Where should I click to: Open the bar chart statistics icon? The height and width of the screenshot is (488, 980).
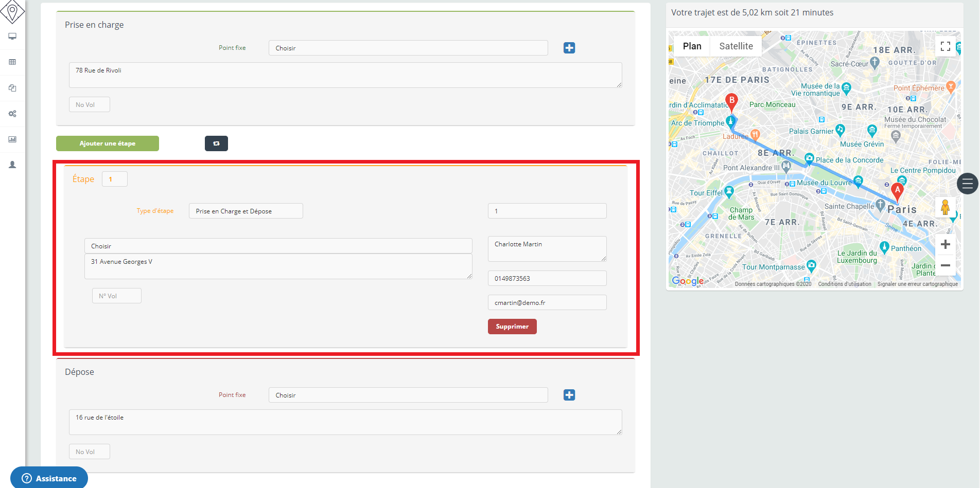(x=12, y=139)
